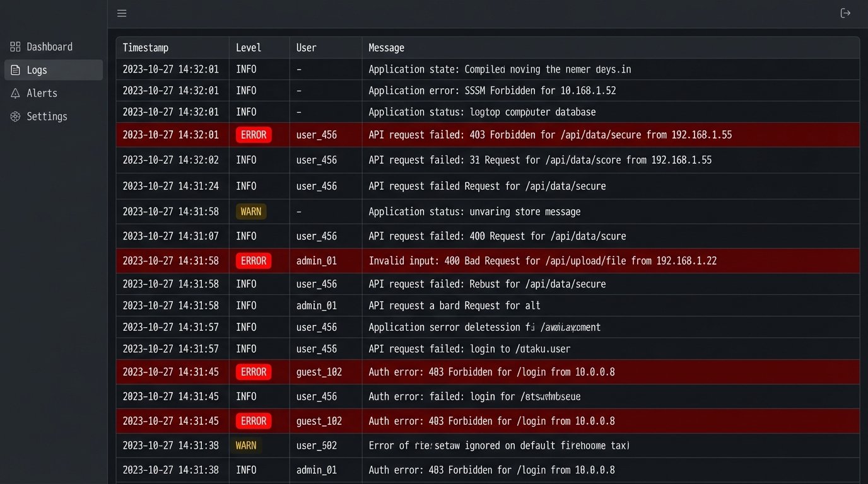The height and width of the screenshot is (484, 868).
Task: Click the 192.168.1.55 Forbidden error message
Action: [550, 135]
